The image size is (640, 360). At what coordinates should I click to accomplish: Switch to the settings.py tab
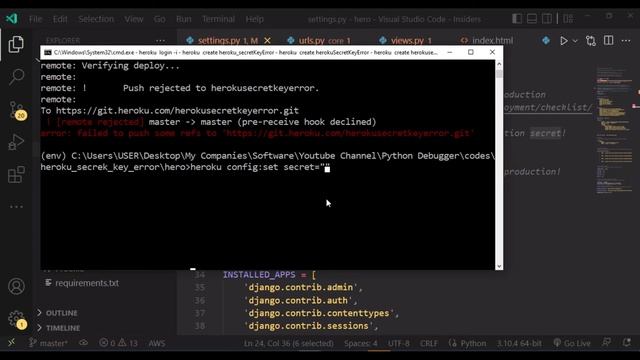(227, 40)
